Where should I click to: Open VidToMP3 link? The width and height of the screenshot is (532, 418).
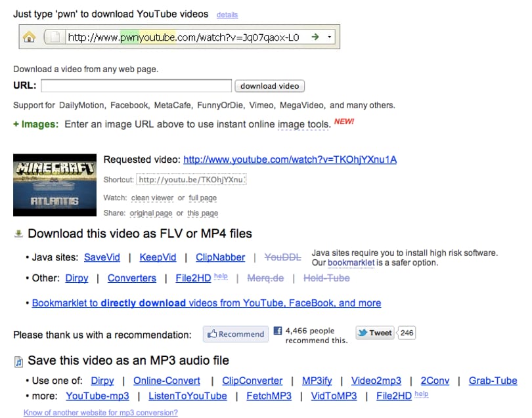click(334, 396)
